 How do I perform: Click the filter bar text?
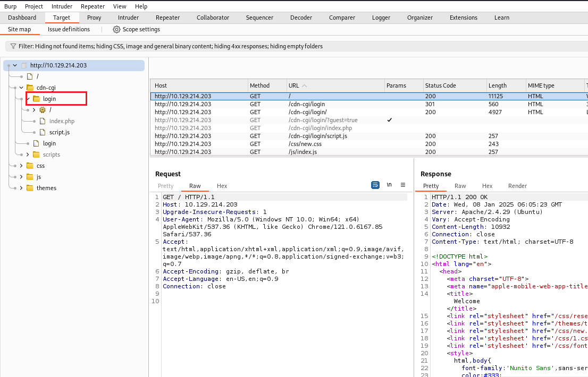pyautogui.click(x=171, y=46)
